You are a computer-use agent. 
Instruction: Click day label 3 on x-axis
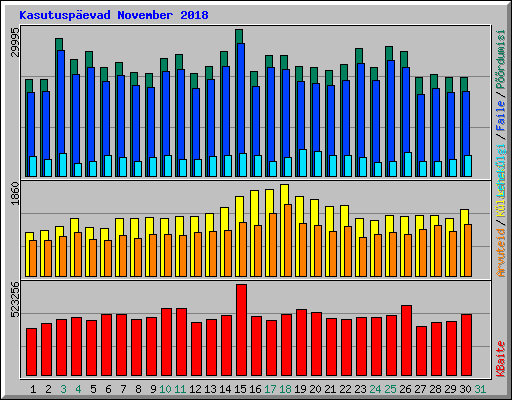tap(63, 389)
